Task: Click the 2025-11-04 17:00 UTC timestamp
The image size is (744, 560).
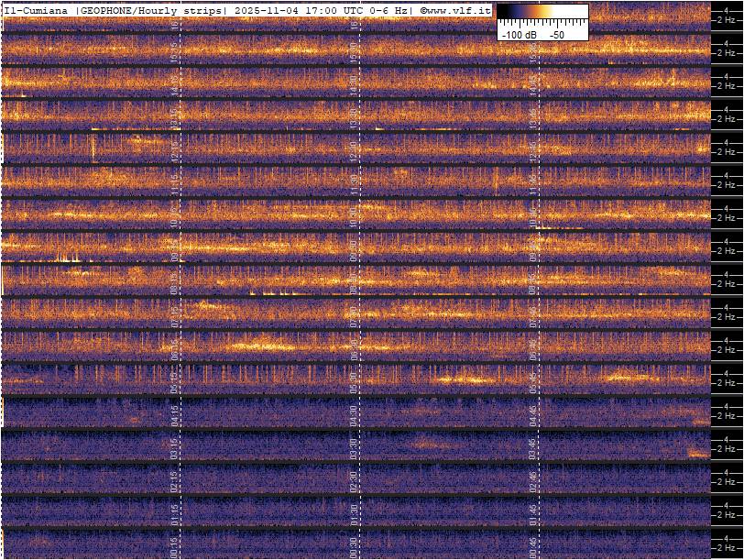Action: coord(300,10)
